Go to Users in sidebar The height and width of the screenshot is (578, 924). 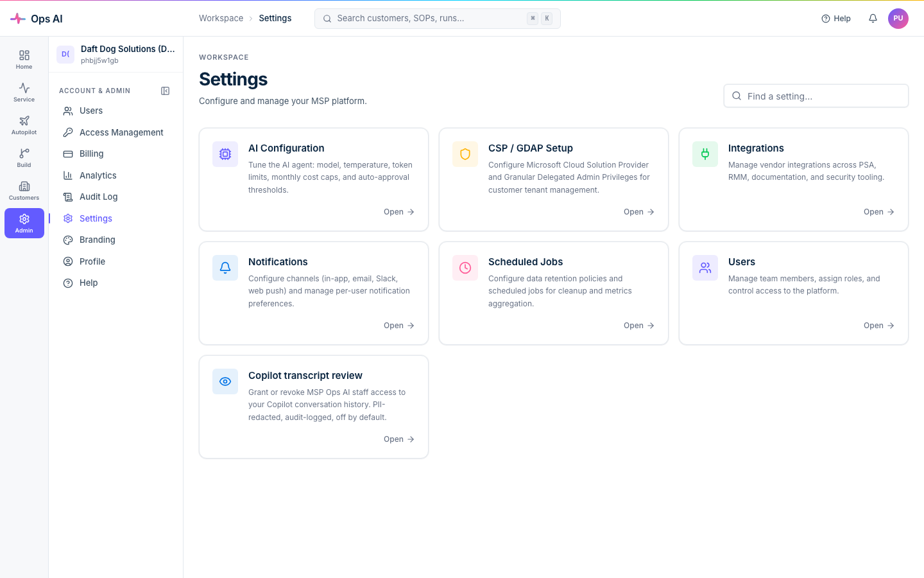[116, 111]
